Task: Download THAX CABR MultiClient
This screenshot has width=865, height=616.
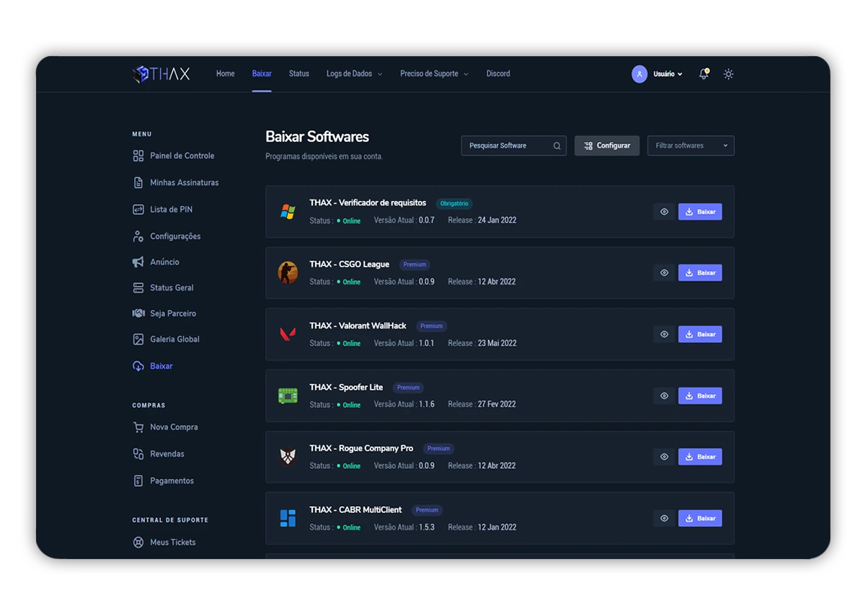Action: (x=700, y=518)
